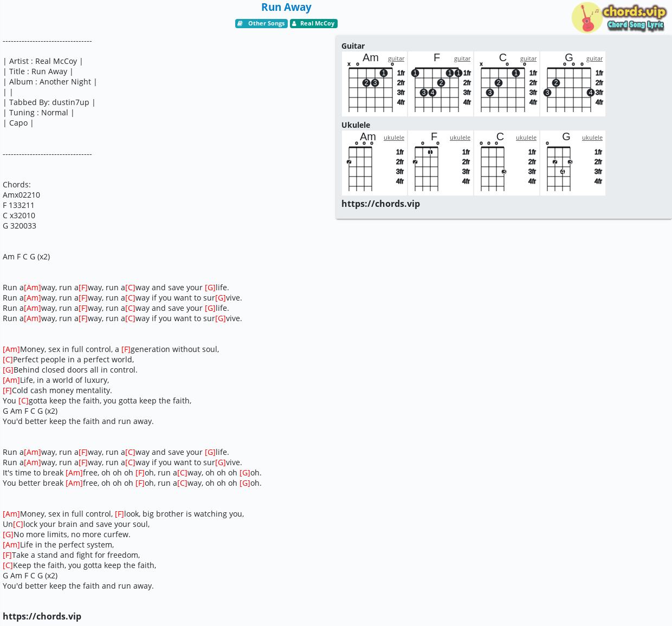
Task: Click 'G 320033' chord fingering text
Action: (20, 226)
